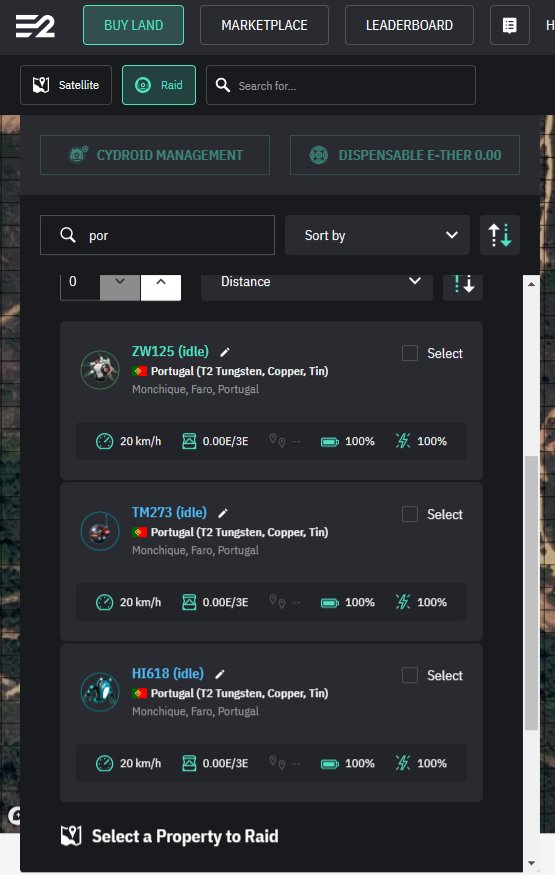Click the '20 km/h' value for HI618
555x875 pixels.
click(141, 763)
